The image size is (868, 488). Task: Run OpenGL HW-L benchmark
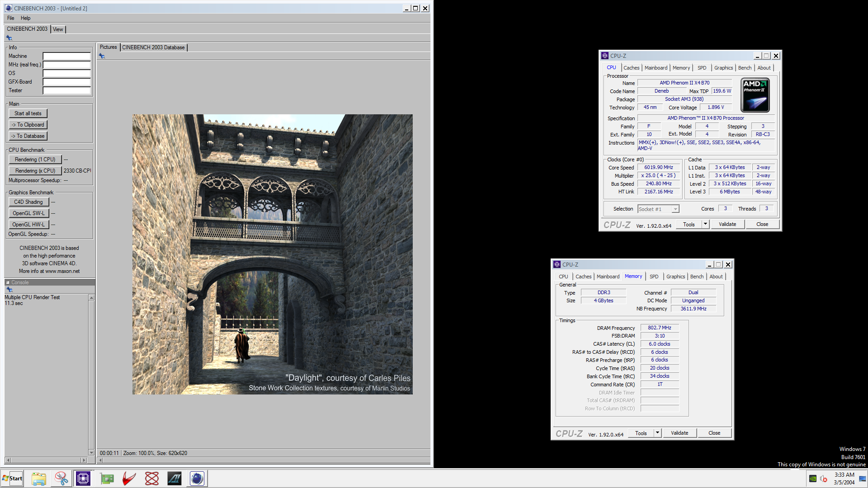pyautogui.click(x=28, y=225)
